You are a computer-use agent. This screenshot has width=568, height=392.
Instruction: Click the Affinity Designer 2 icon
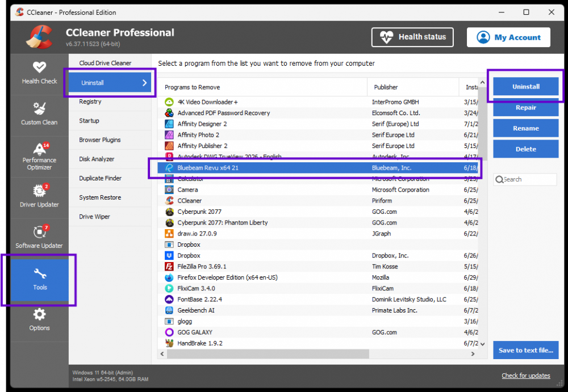click(169, 124)
